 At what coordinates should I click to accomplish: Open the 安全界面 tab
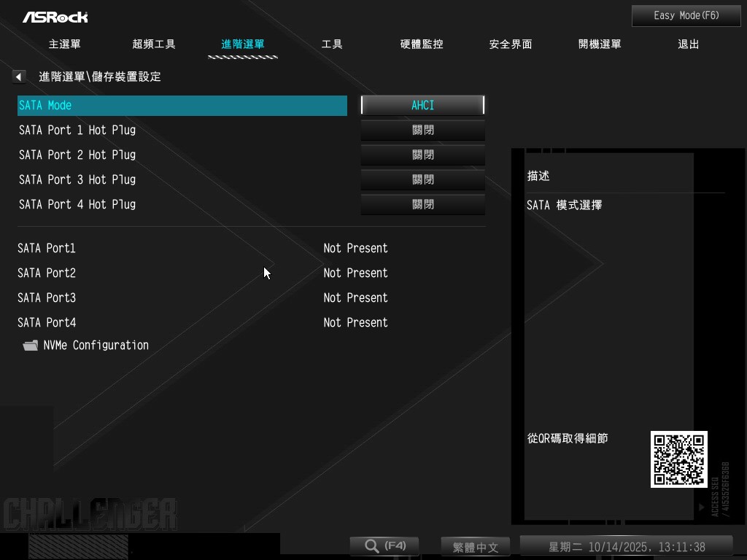[x=510, y=44]
